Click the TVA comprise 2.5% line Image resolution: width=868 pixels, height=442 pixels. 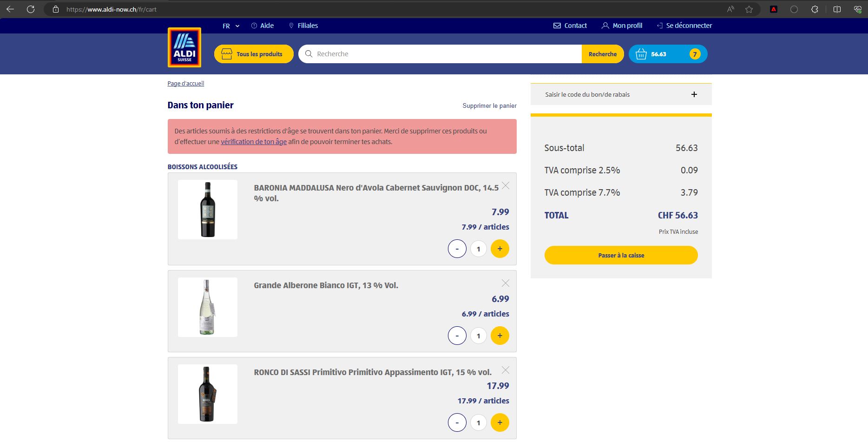click(621, 170)
